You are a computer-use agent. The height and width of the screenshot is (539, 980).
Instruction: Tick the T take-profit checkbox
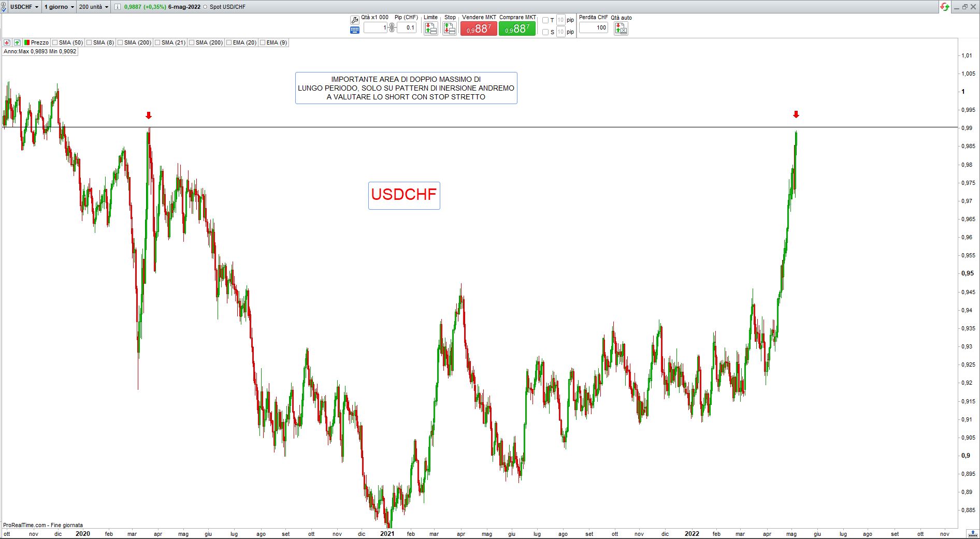click(545, 20)
